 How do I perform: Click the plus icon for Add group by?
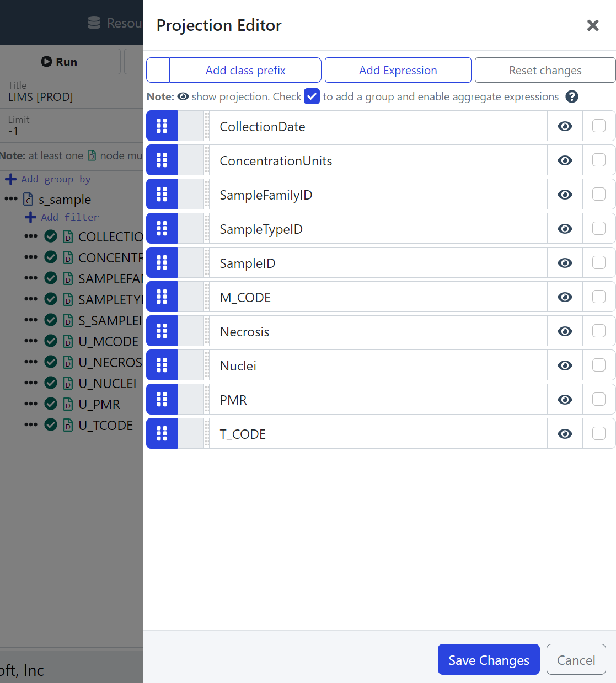[10, 179]
